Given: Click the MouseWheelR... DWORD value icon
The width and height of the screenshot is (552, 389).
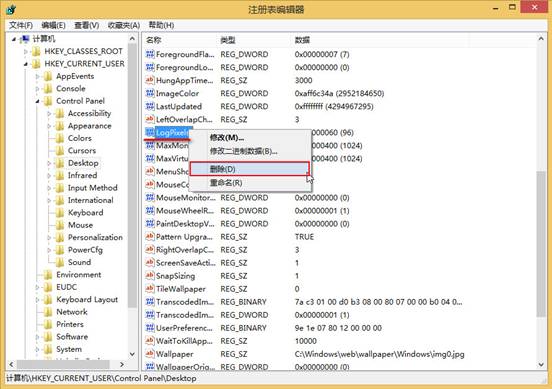Looking at the screenshot, I should [150, 211].
